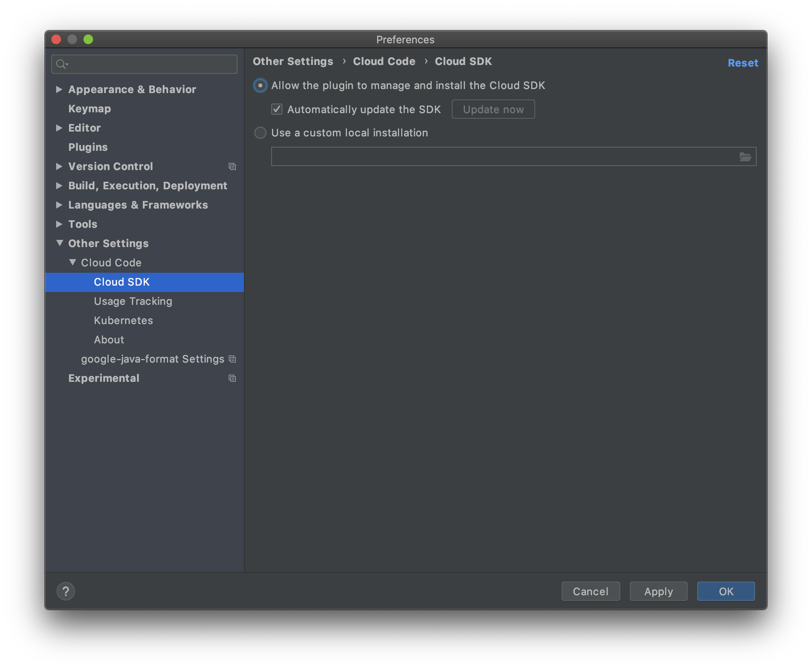Apply the changed Cloud SDK settings

[658, 591]
